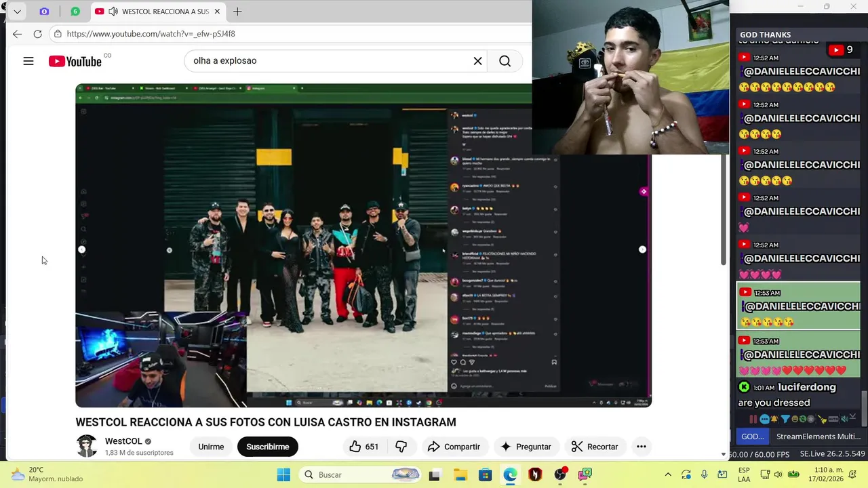Close the WESTCOL REACCIONA tab
Viewport: 868px width, 488px height.
click(x=218, y=12)
